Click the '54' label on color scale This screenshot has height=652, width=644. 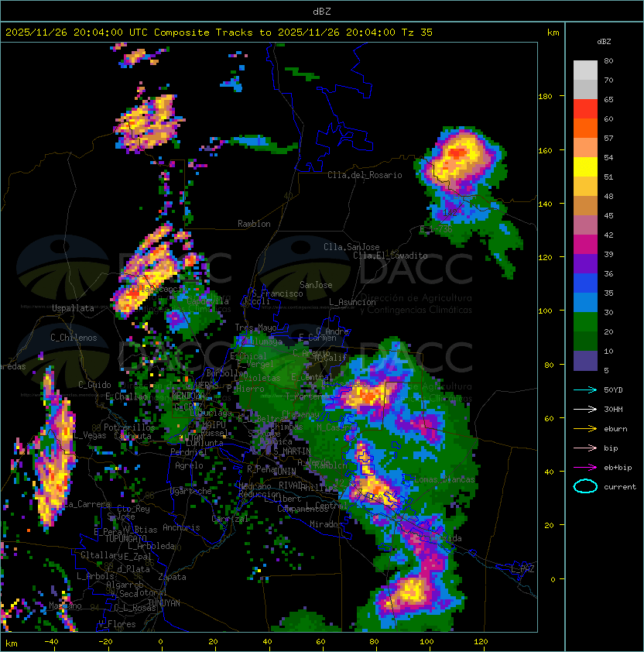[x=608, y=158]
